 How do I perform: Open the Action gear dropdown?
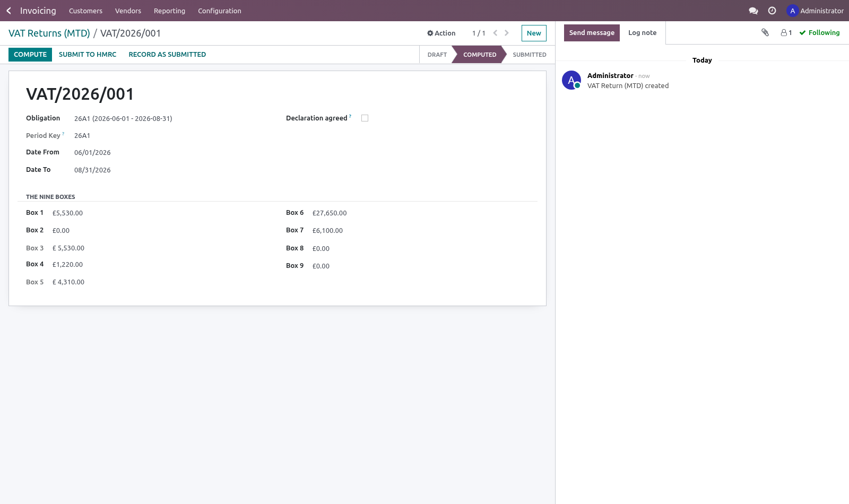(x=441, y=33)
